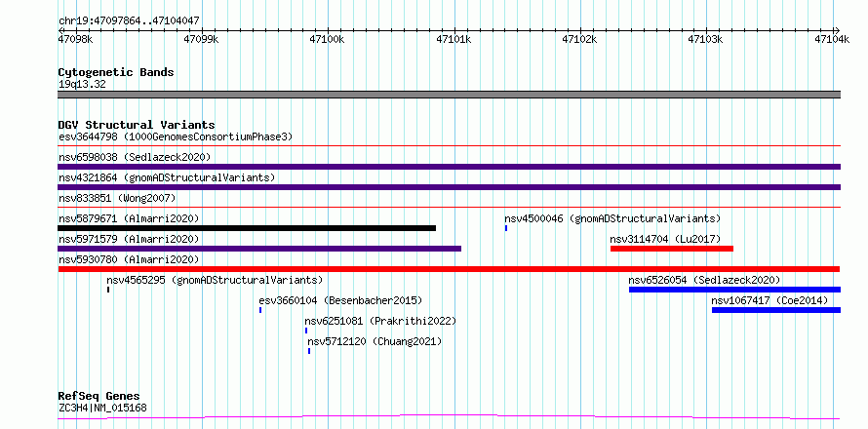Select the red nsv3114704 variant bar
This screenshot has height=429, width=868.
click(672, 249)
